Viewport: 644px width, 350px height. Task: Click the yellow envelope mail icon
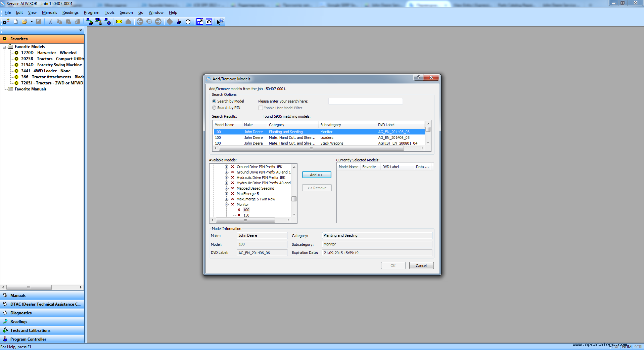tap(119, 22)
